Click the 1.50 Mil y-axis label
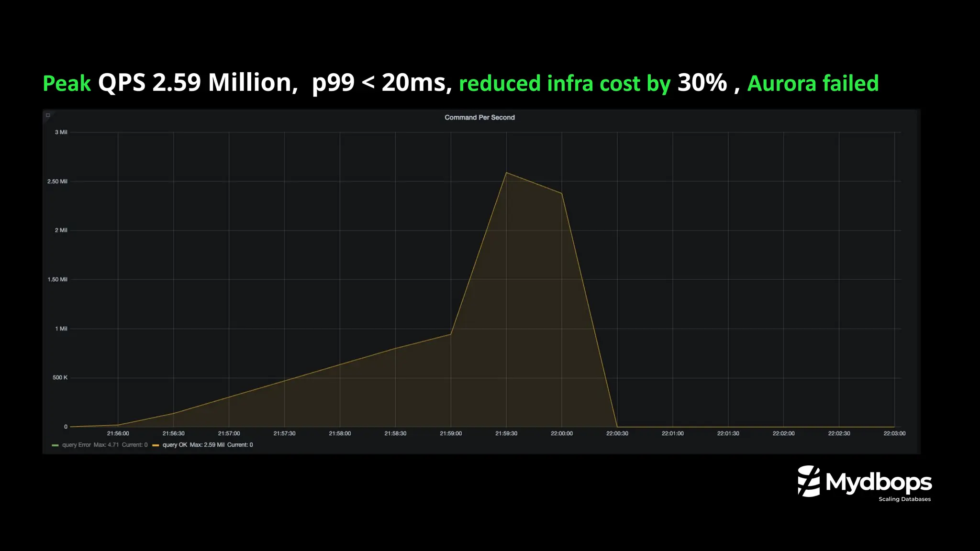The height and width of the screenshot is (551, 980). [x=57, y=279]
